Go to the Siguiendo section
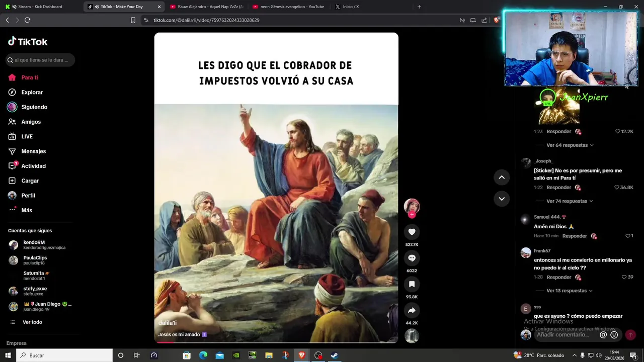This screenshot has height=362, width=644. [x=34, y=107]
